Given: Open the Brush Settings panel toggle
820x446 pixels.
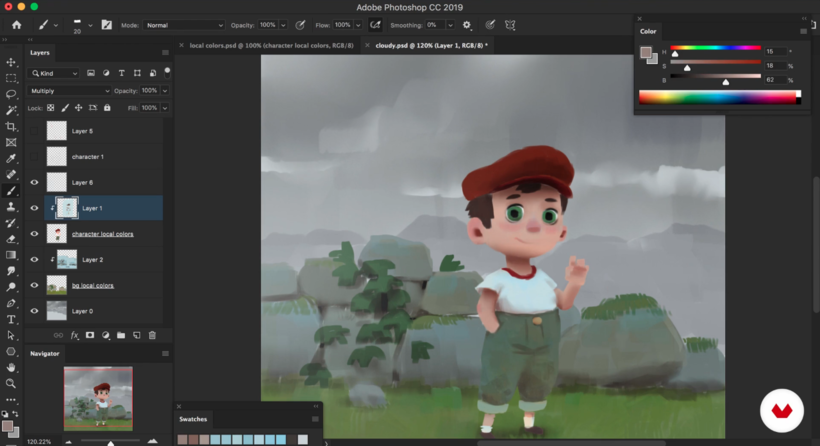Looking at the screenshot, I should click(x=107, y=25).
